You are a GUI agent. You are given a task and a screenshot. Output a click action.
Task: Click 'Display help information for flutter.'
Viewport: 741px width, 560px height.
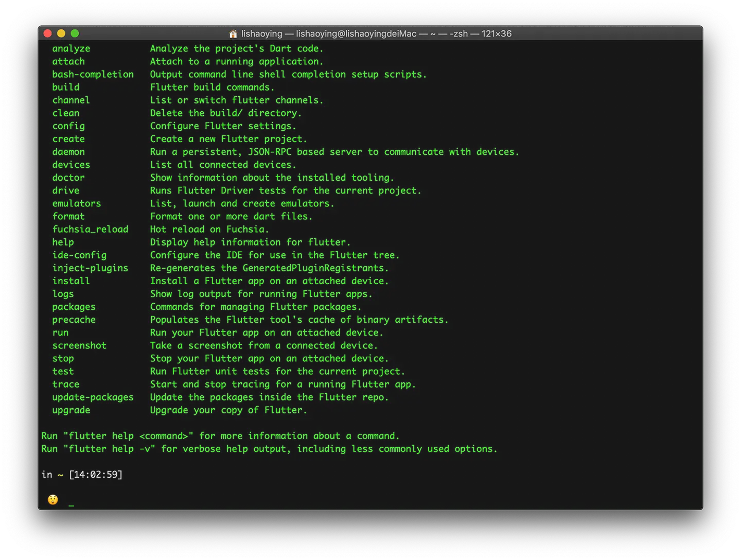(x=250, y=242)
